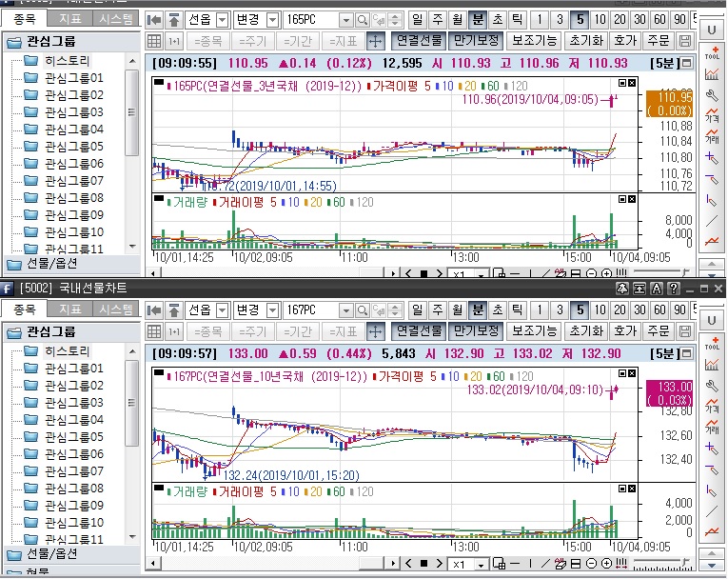Viewport: 728px width, 579px height.
Task: Toggle 만기보정 in the 167PC window
Action: 477,331
